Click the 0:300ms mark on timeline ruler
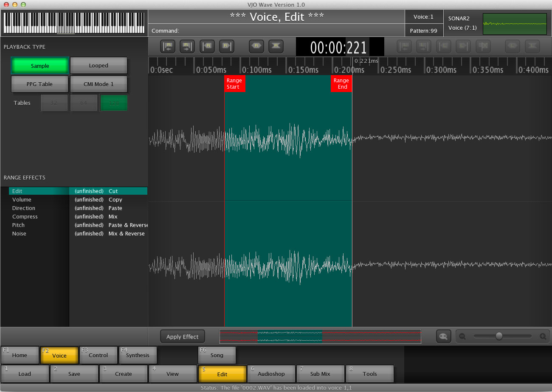 point(441,70)
